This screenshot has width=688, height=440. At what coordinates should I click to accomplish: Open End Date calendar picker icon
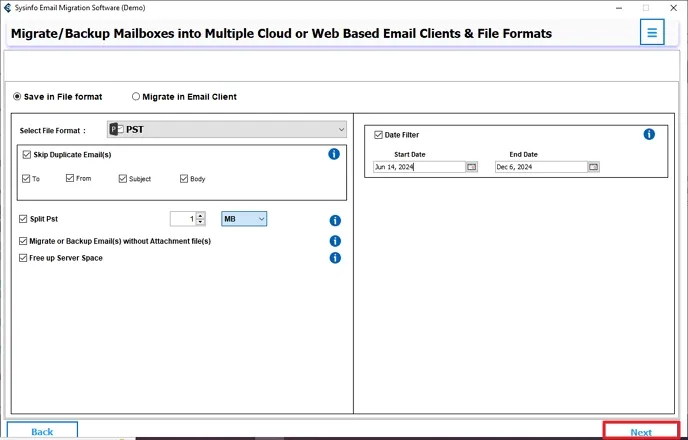click(593, 167)
